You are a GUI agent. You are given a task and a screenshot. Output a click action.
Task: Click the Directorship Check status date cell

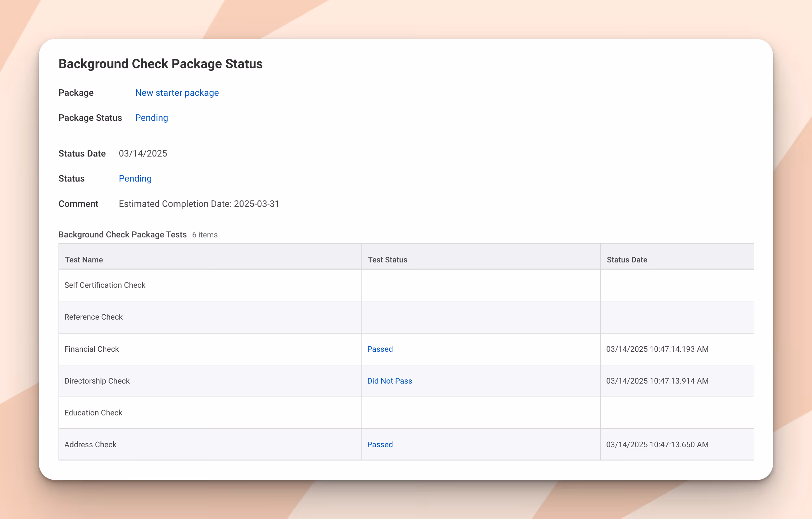point(657,381)
